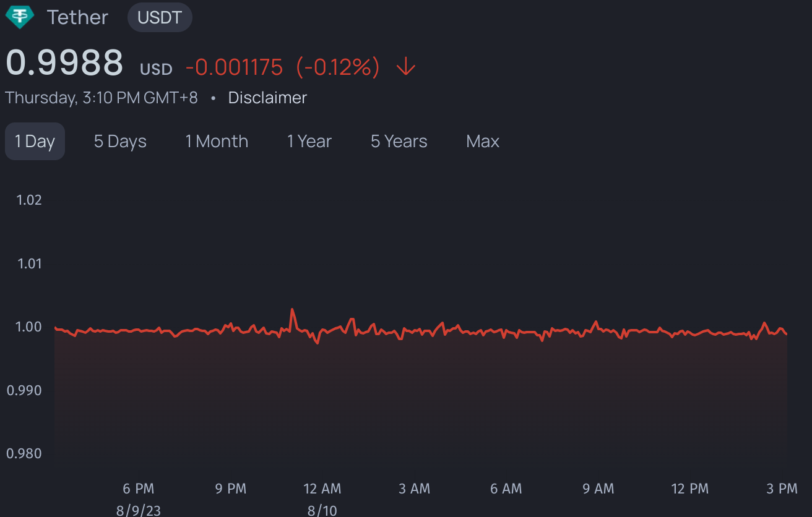Show the Max chart range

coord(483,141)
